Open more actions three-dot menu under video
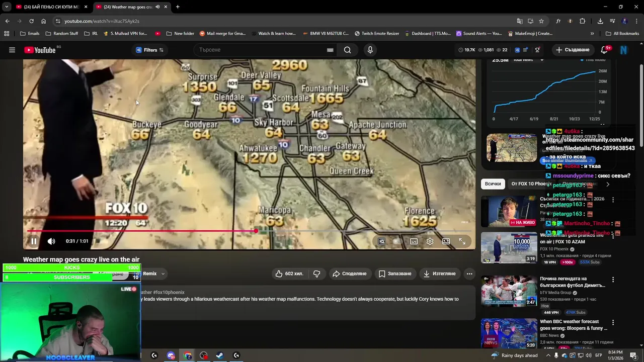 pos(469,274)
